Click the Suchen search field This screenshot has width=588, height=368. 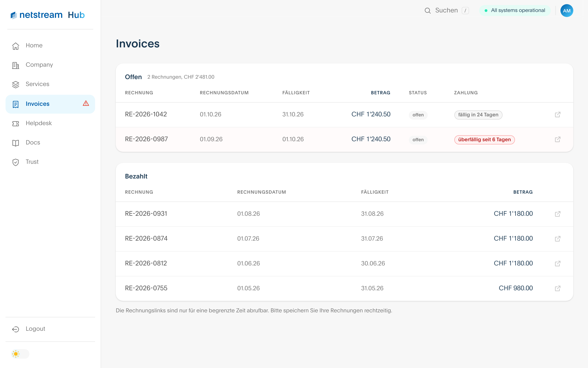[447, 11]
